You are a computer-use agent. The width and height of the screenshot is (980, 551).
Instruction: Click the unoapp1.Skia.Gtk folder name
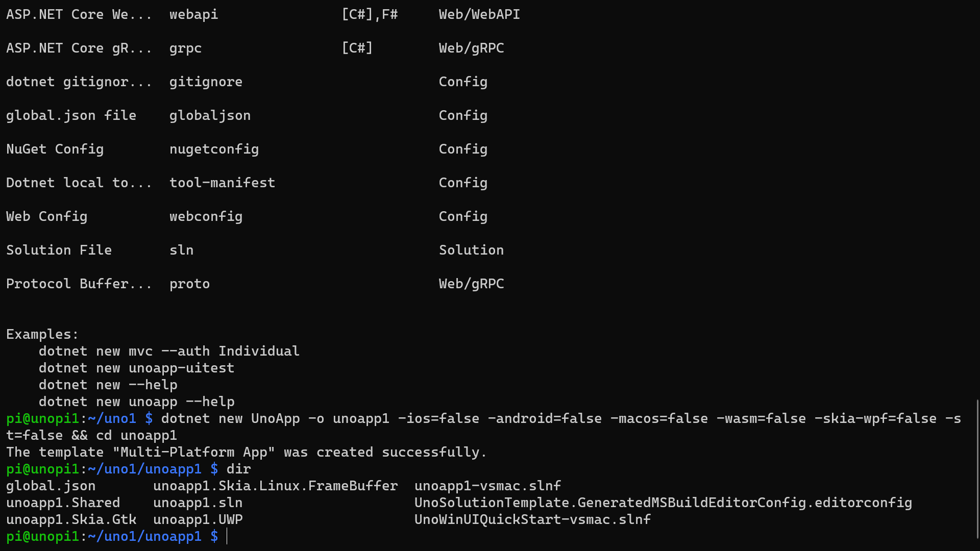pos(71,519)
